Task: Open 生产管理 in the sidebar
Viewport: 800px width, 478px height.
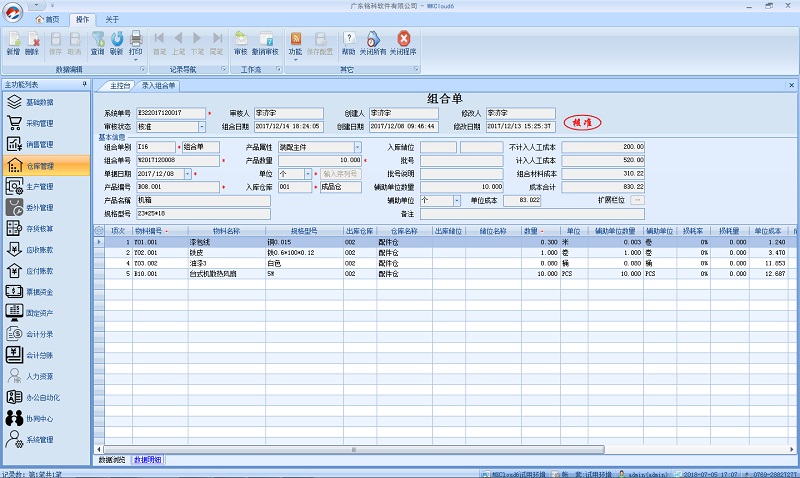Action: click(x=46, y=187)
